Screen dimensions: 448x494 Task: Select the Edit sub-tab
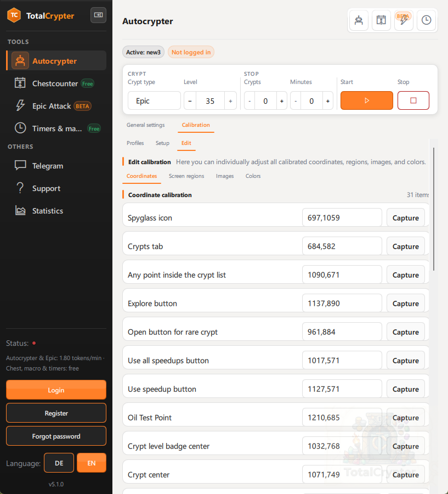tap(186, 143)
